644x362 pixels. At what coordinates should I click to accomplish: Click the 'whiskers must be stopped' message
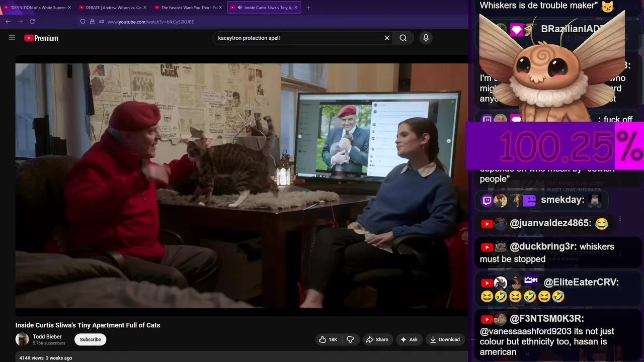coord(547,253)
